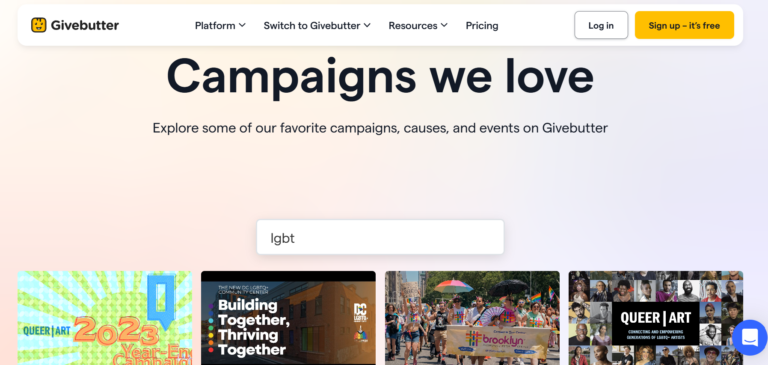The width and height of the screenshot is (768, 365).
Task: Click the Givebutter butter mascot logo icon
Action: 39,25
